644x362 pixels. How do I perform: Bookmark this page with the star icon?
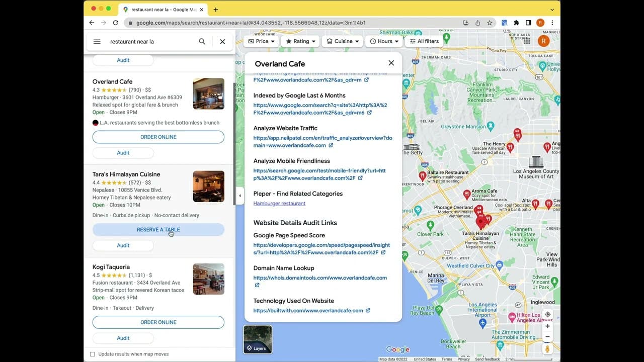click(490, 23)
